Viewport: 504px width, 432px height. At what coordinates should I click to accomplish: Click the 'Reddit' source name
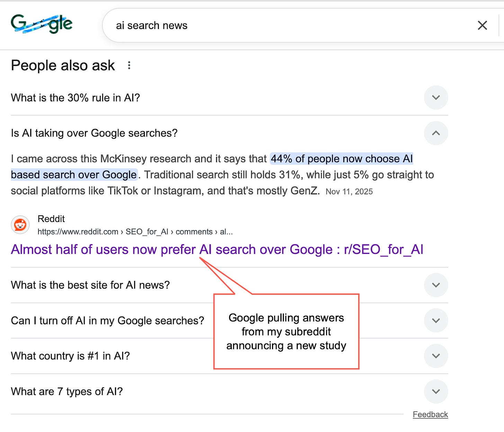pyautogui.click(x=51, y=219)
